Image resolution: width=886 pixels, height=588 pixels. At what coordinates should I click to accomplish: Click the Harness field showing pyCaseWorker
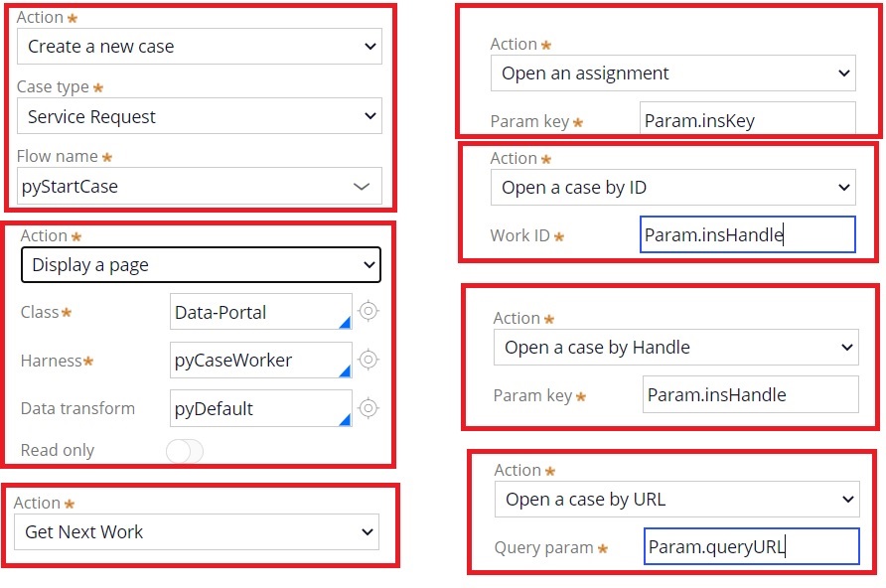tap(260, 361)
